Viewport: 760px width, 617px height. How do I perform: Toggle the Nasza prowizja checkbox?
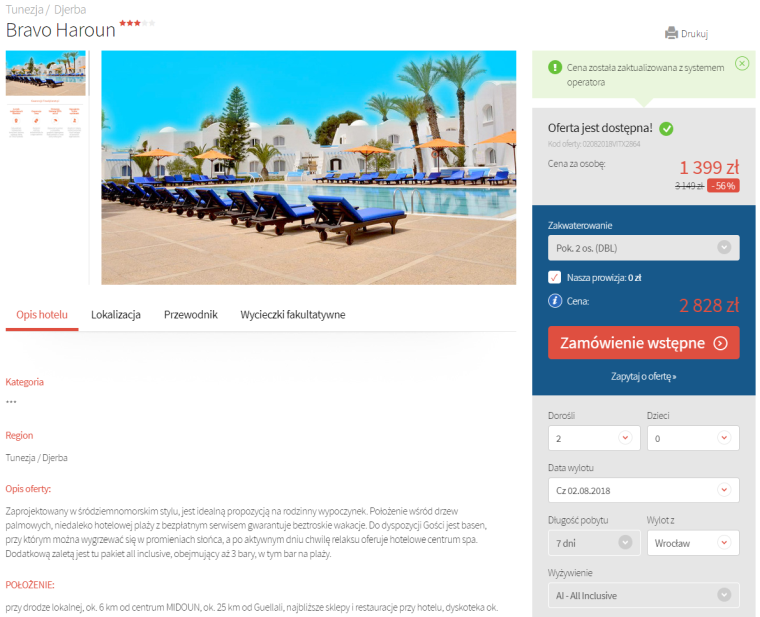click(554, 277)
